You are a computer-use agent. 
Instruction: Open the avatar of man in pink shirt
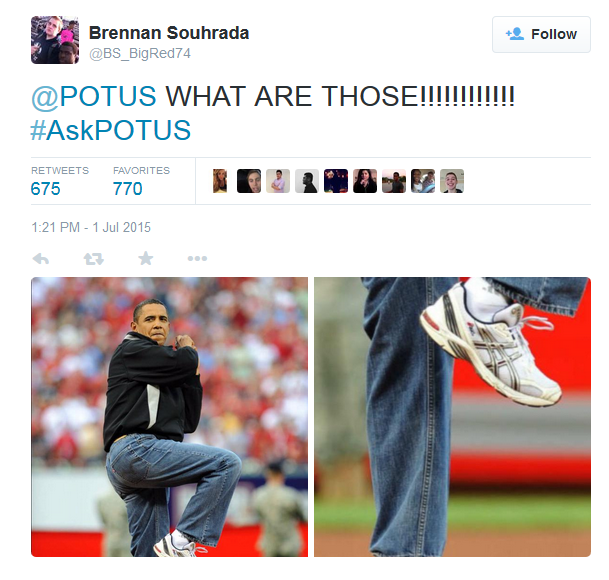click(278, 181)
